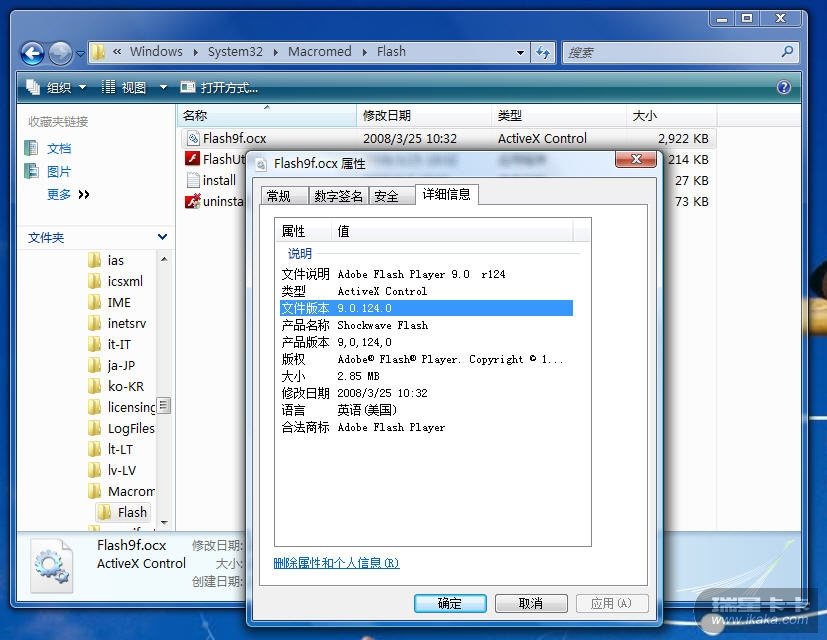Click the folder tree scrollbar thumb

164,405
